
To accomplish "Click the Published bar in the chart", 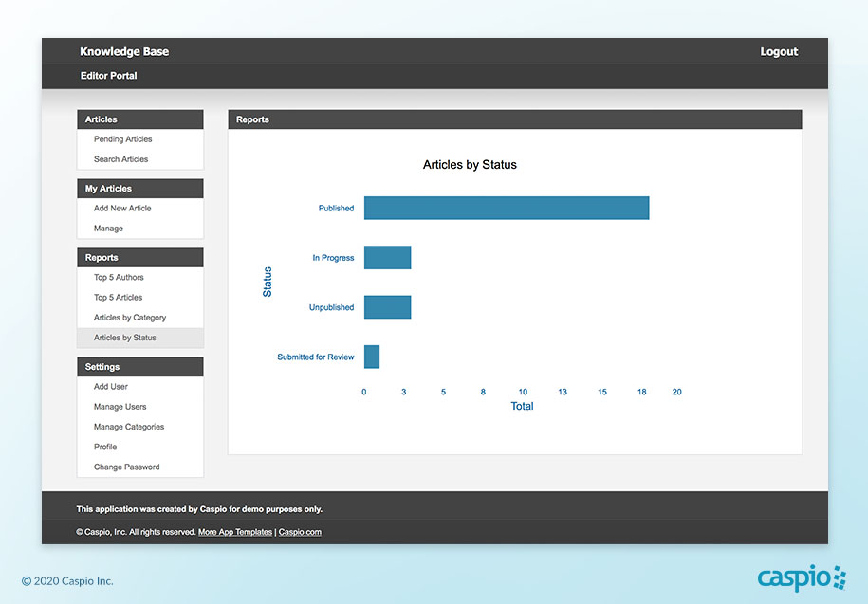I will pos(506,208).
